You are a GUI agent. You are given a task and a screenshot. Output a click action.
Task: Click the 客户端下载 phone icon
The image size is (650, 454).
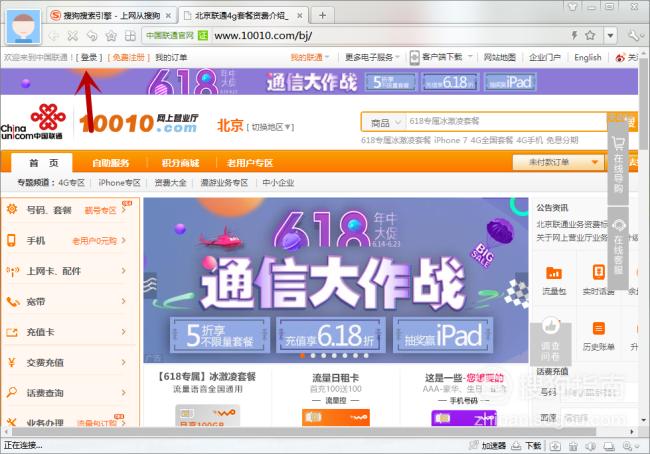tap(414, 57)
